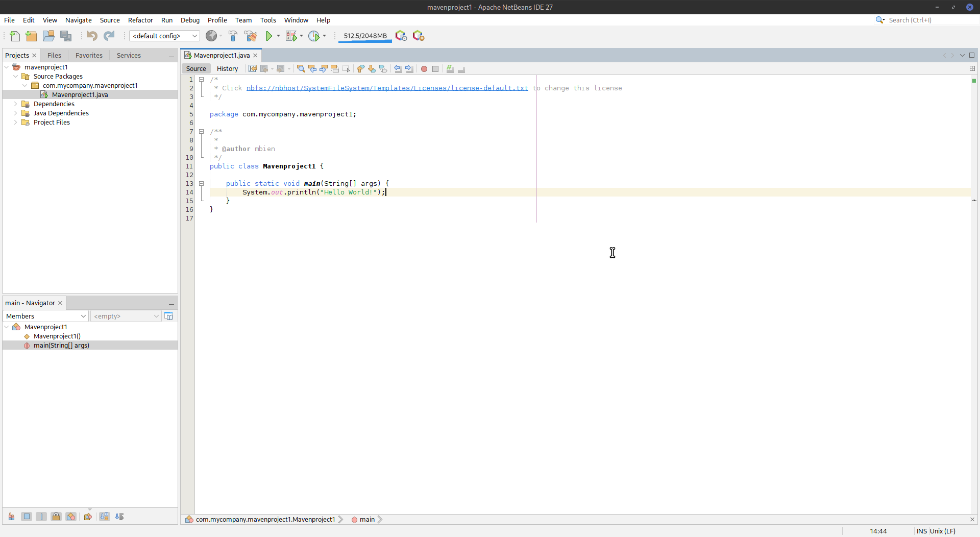Toggle Show Non-Public Members lock filter
Image resolution: width=980 pixels, height=537 pixels.
56,517
